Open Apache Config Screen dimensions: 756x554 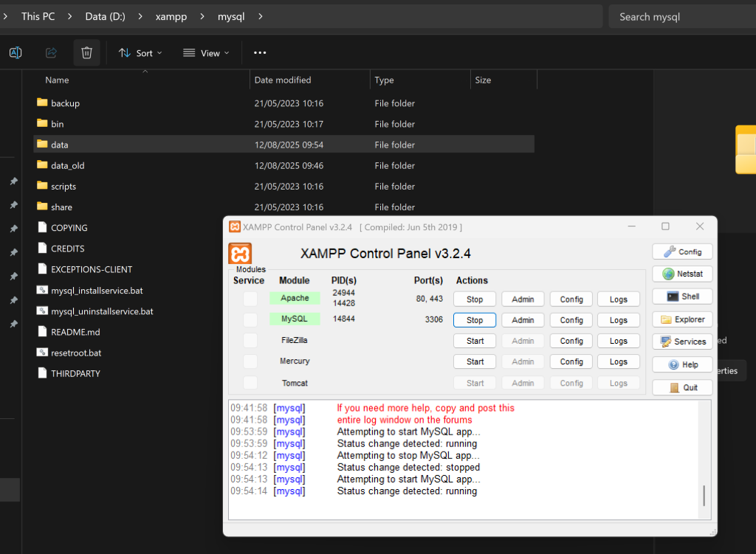(571, 299)
